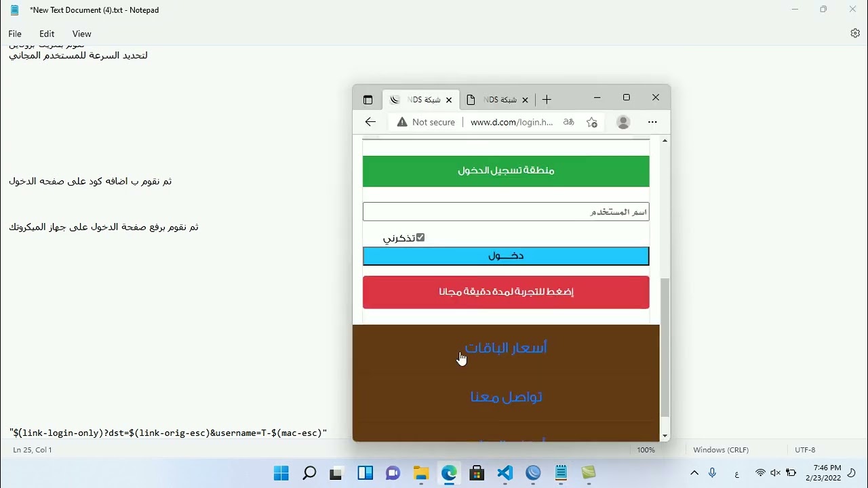
Task: Open the translate page icon in address bar
Action: 569,122
